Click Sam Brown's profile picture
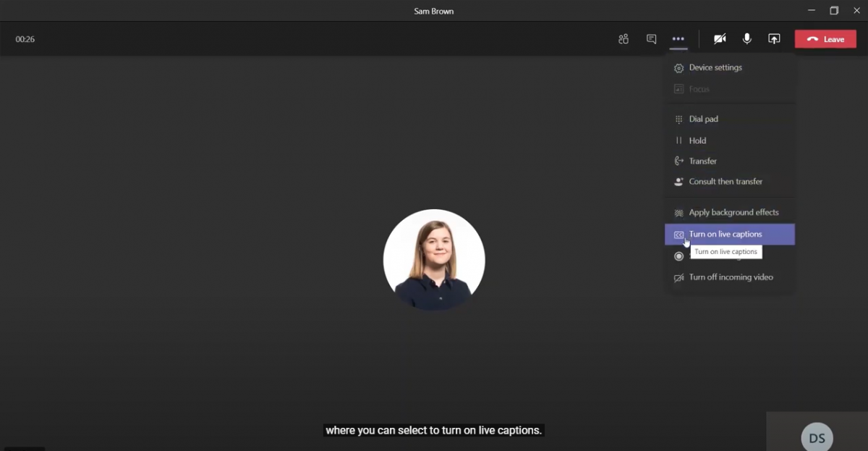 coord(434,259)
